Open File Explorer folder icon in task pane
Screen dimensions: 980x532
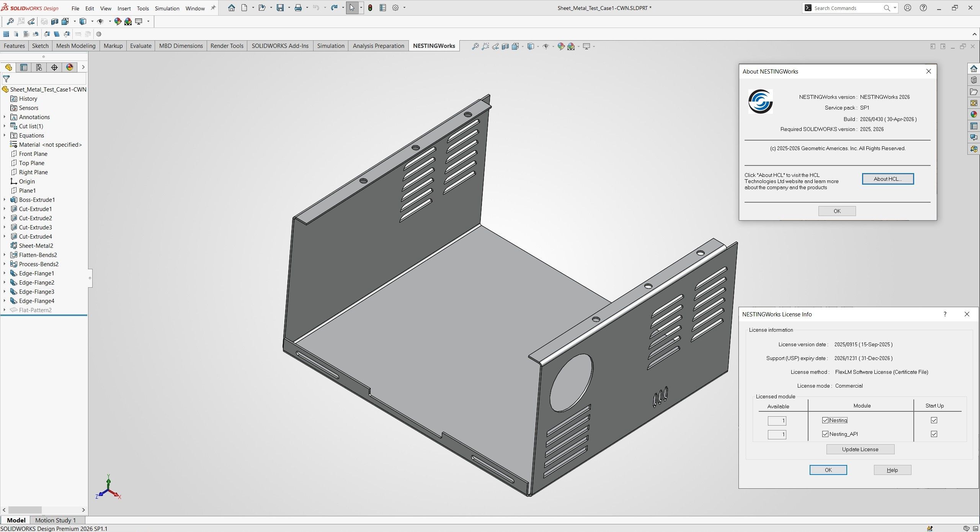[x=974, y=92]
